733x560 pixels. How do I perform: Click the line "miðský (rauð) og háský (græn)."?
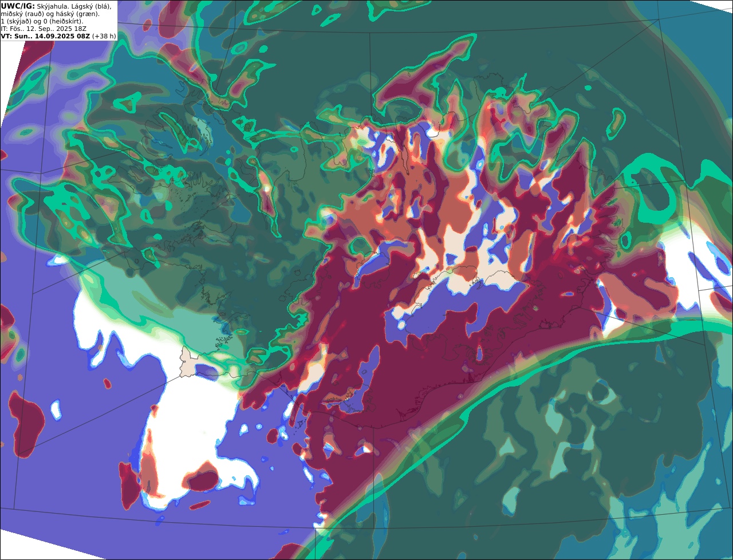pyautogui.click(x=50, y=13)
